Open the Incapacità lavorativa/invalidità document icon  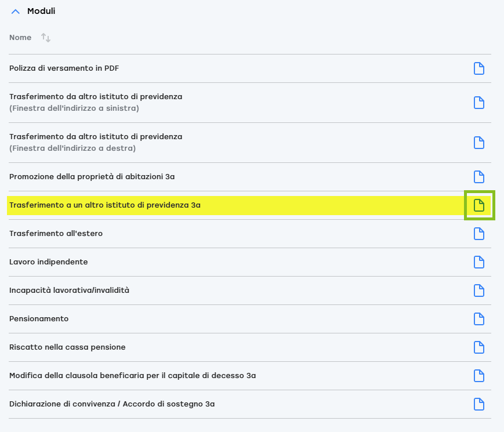pos(479,291)
